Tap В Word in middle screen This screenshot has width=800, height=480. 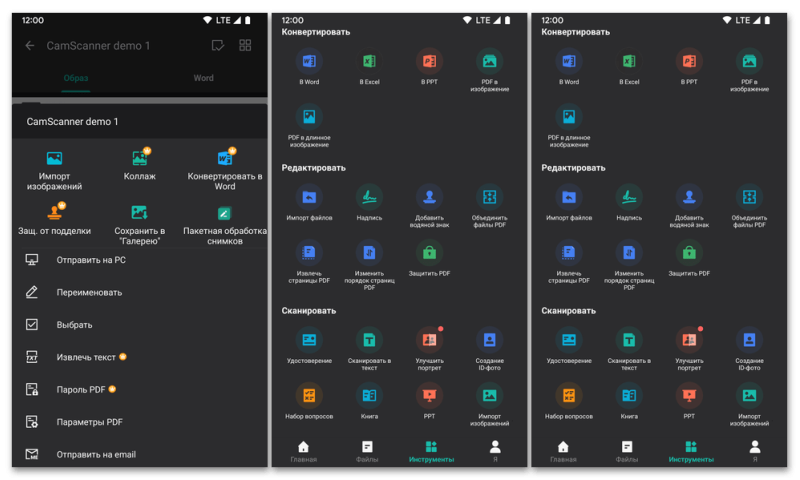point(309,67)
